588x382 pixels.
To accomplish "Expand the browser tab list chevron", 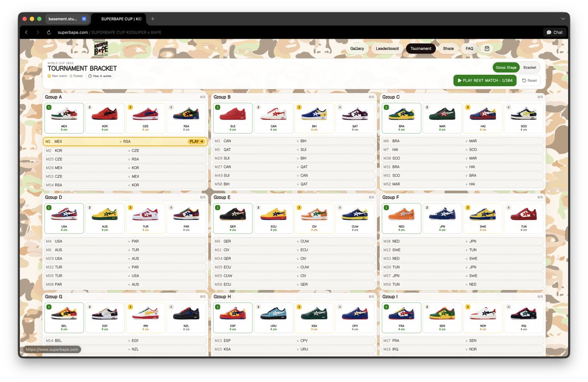I will [x=563, y=19].
